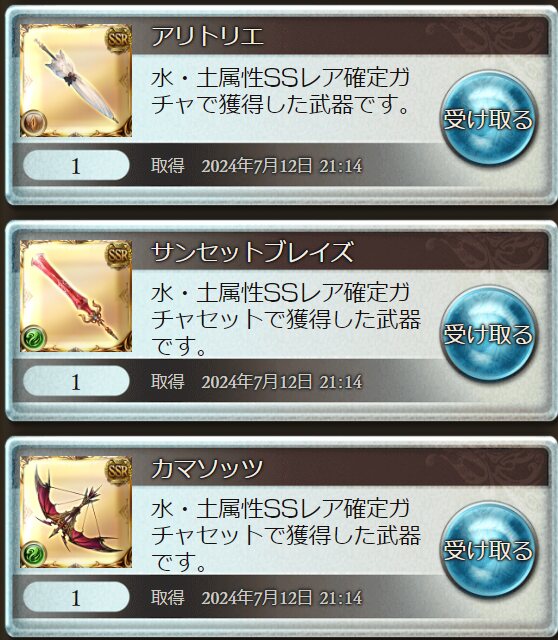Click the 取得 date line of アリトリエ

coord(256,166)
